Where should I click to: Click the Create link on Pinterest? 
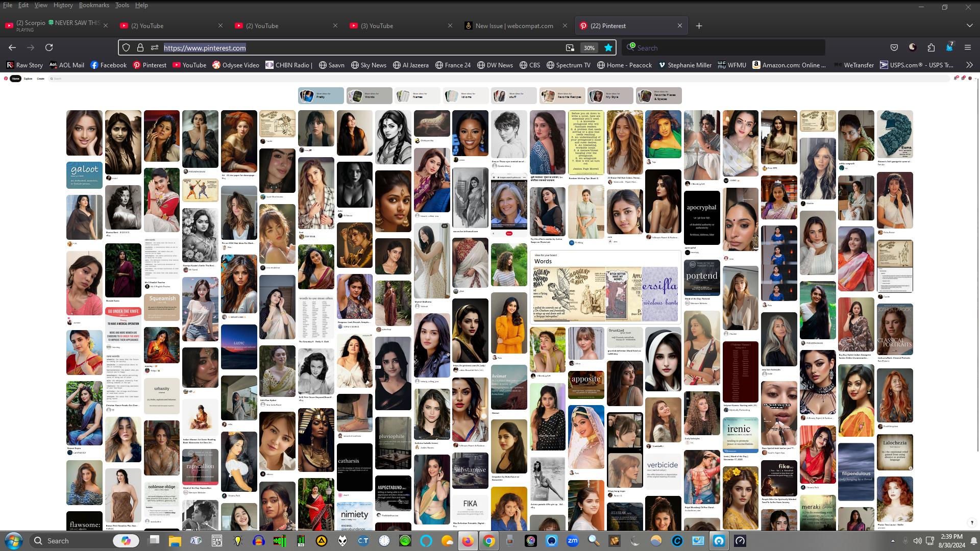click(x=41, y=79)
